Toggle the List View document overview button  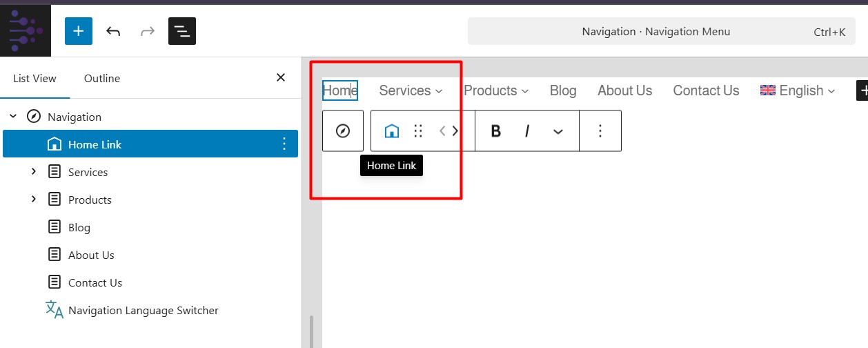coord(182,31)
